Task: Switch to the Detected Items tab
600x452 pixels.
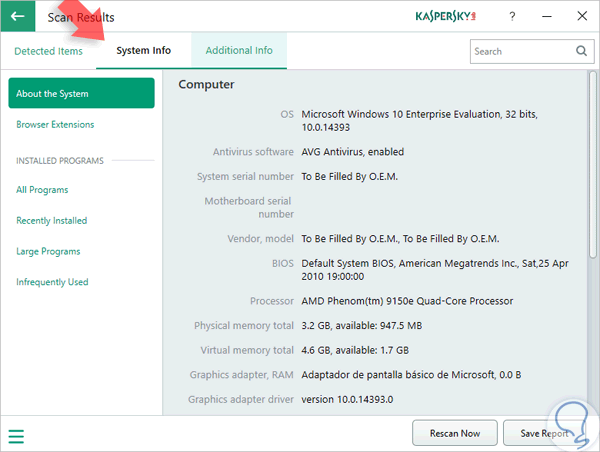Action: [x=49, y=51]
